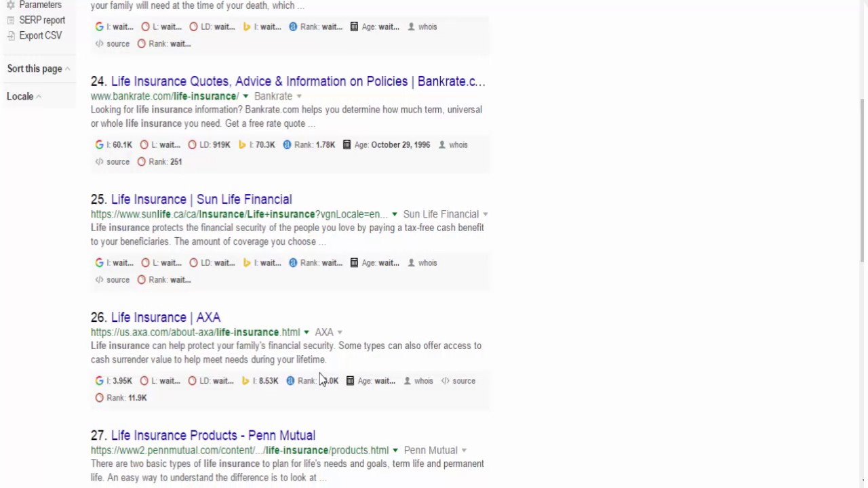Click Age parameter under Sun Life result
The width and height of the screenshot is (868, 488).
374,262
